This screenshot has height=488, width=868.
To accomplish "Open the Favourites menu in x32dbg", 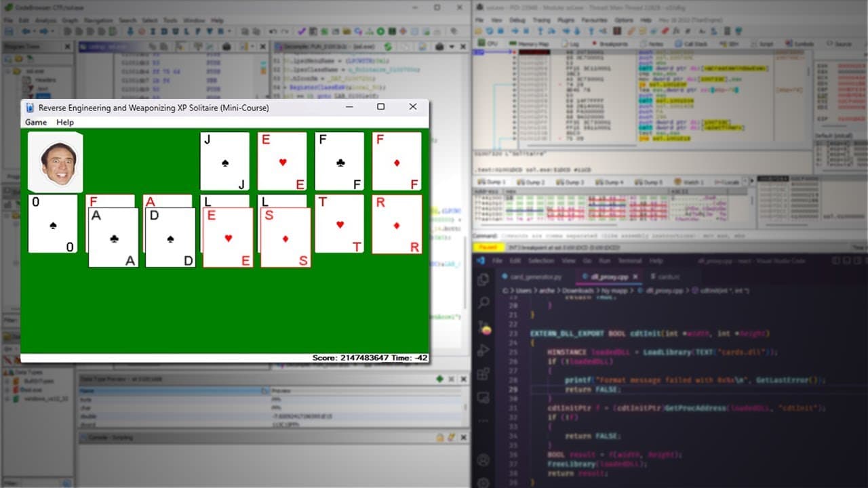I will click(x=594, y=20).
